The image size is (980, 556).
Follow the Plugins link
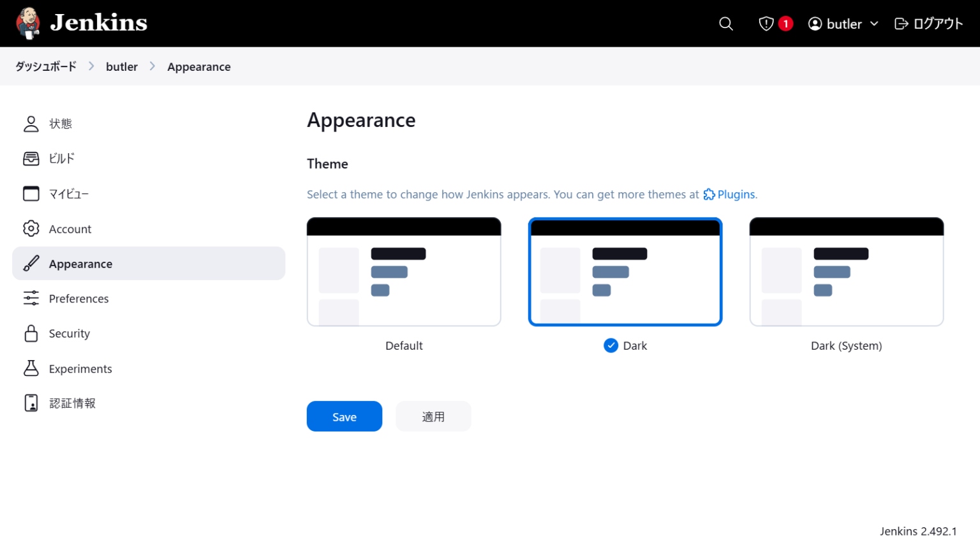pos(735,194)
